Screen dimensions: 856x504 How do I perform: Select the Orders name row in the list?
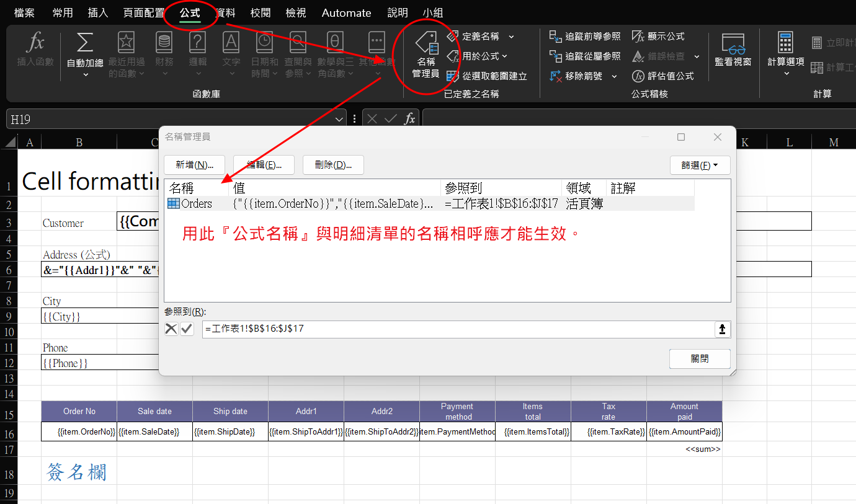click(x=196, y=204)
